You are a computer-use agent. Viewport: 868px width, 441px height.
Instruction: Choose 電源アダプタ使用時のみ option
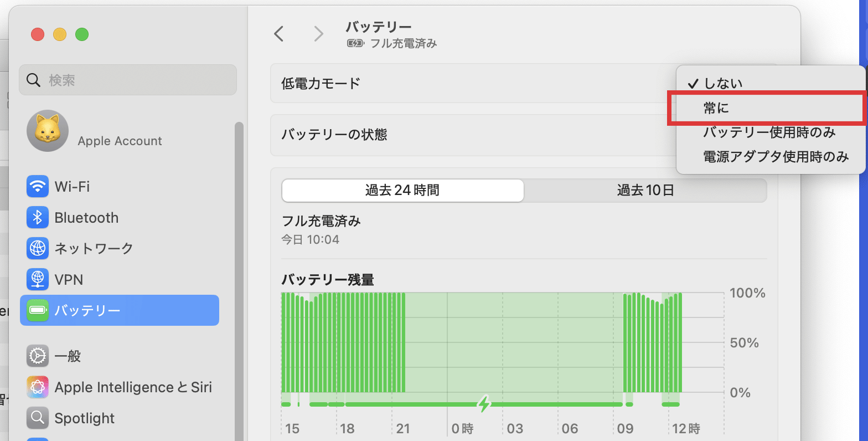(x=771, y=157)
